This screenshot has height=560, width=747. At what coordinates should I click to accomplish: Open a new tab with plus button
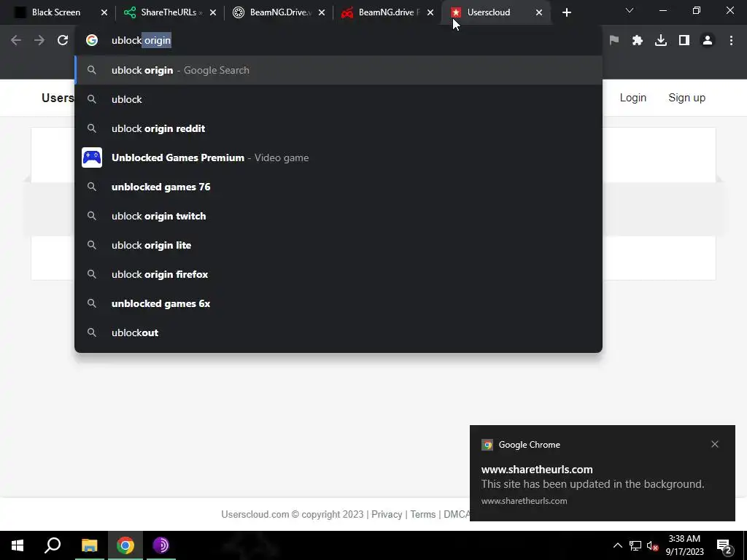click(566, 13)
